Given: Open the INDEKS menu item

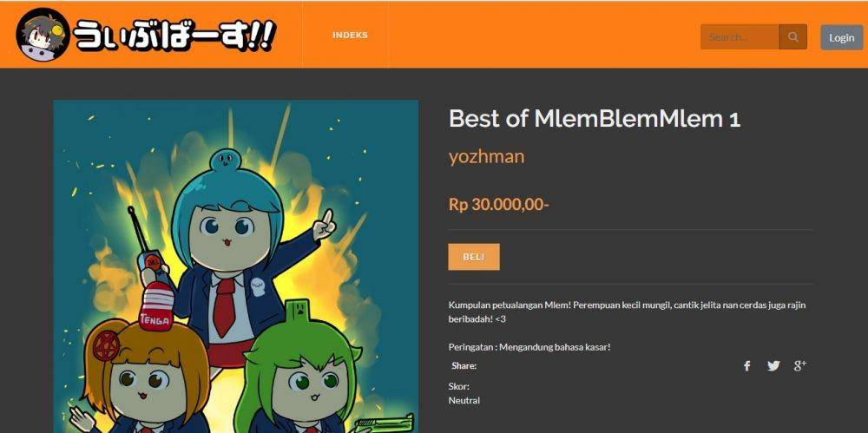Looking at the screenshot, I should click(350, 35).
